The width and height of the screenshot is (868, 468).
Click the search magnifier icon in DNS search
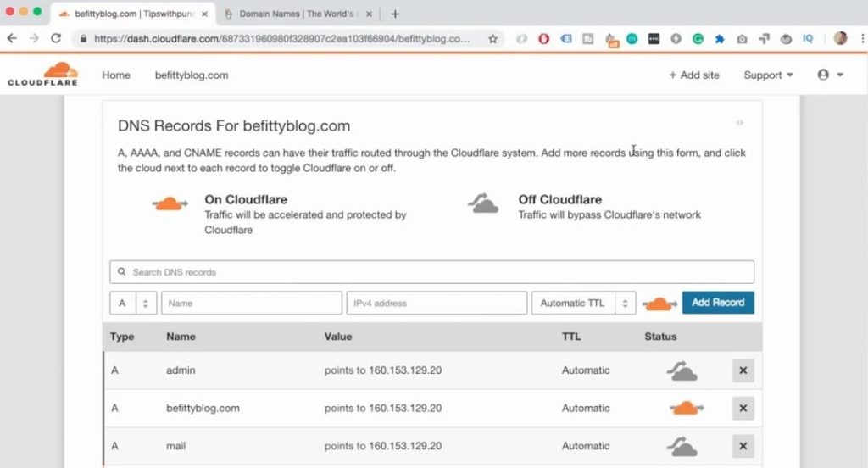(x=122, y=272)
